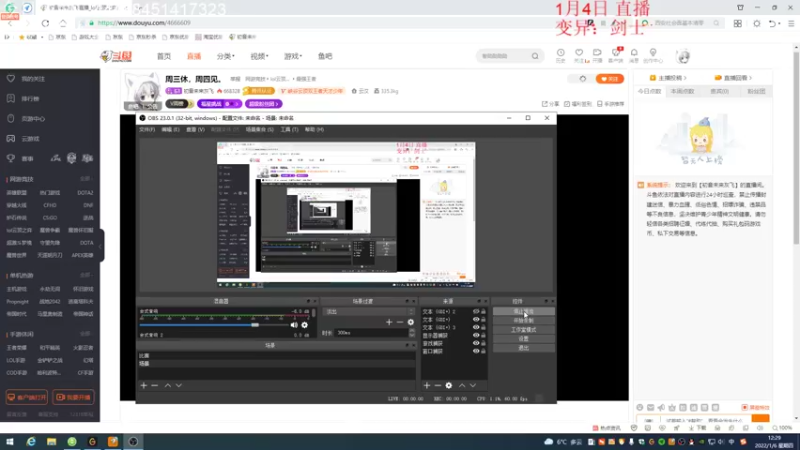
Task: Click 开始录制 button in OBS controls
Action: 523,320
